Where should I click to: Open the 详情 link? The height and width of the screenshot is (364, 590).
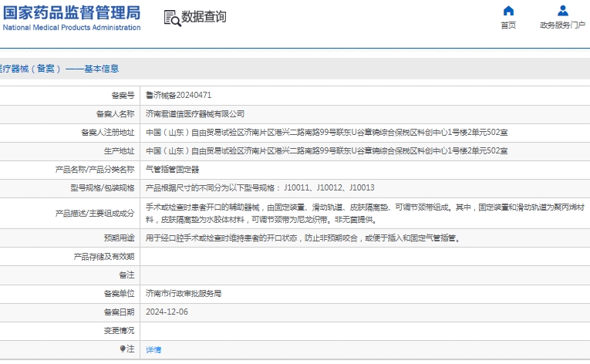pos(153,349)
